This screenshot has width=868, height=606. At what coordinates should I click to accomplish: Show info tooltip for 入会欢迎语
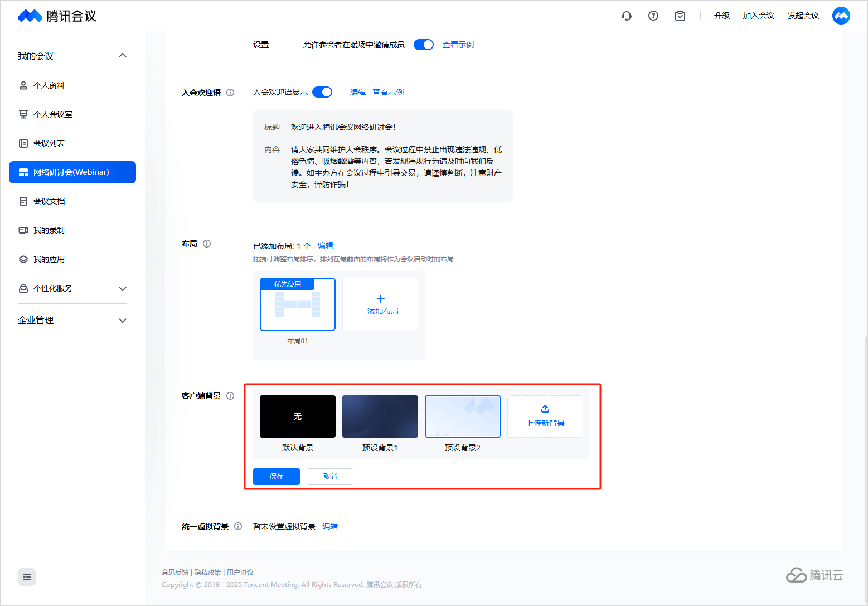point(230,93)
